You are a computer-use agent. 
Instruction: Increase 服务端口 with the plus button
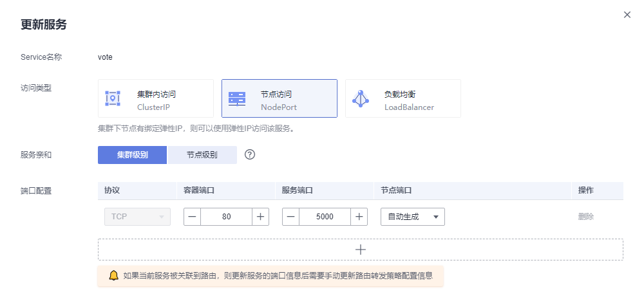(x=359, y=217)
